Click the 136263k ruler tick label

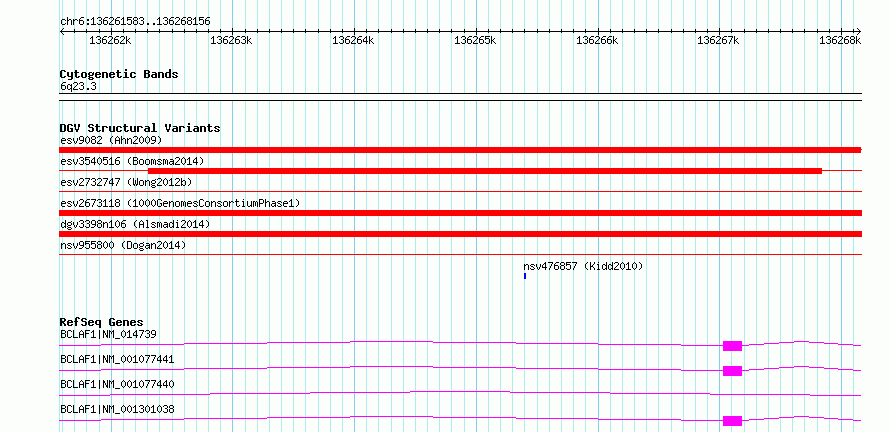(x=232, y=40)
